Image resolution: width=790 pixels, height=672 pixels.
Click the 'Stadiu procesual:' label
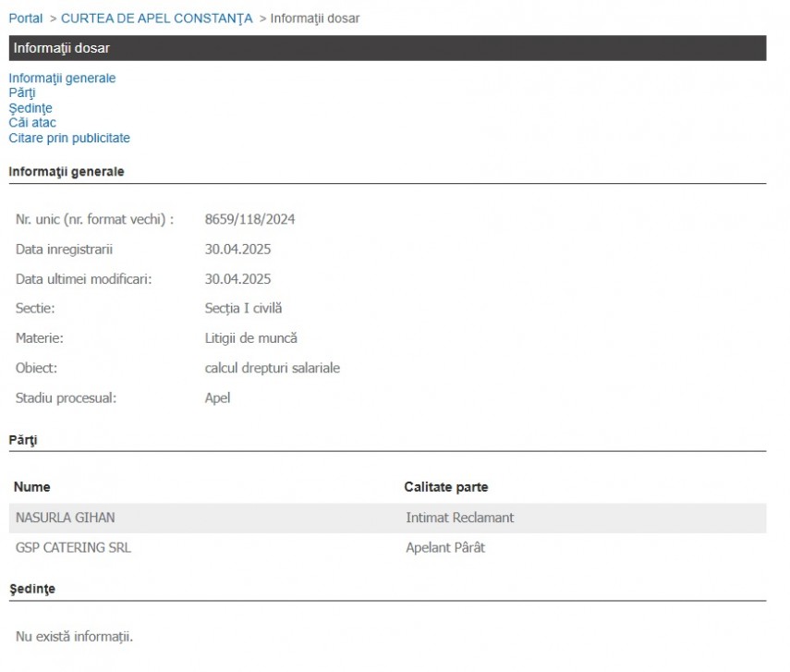click(x=66, y=398)
